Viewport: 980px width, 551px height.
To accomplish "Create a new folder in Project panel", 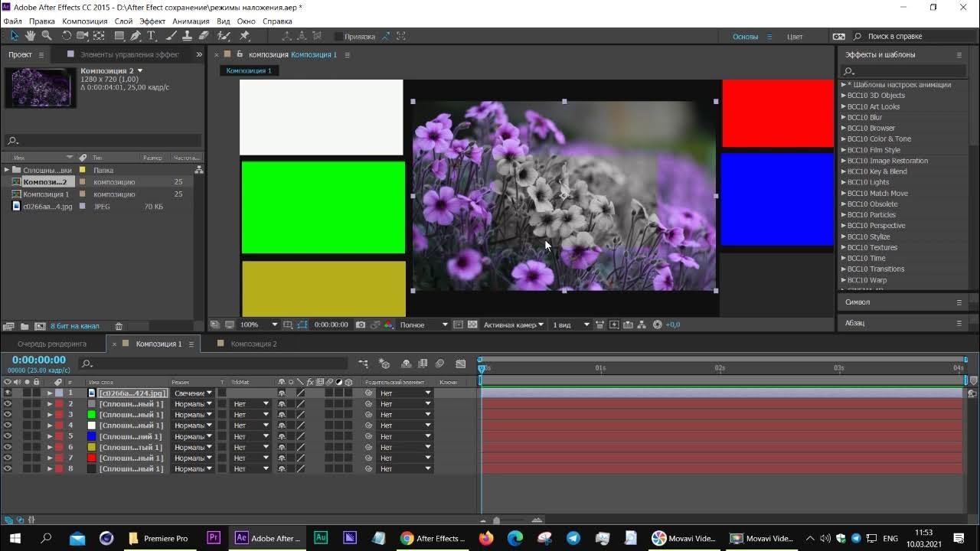I will point(24,326).
